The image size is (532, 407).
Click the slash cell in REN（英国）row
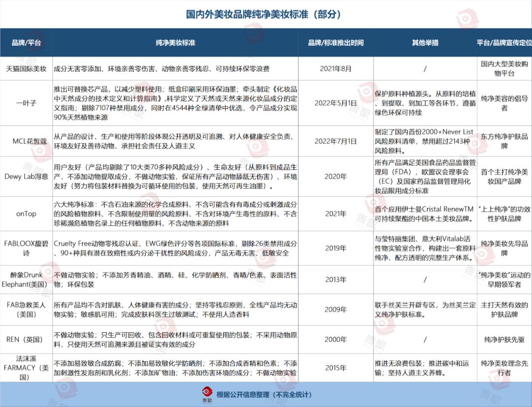click(x=425, y=340)
